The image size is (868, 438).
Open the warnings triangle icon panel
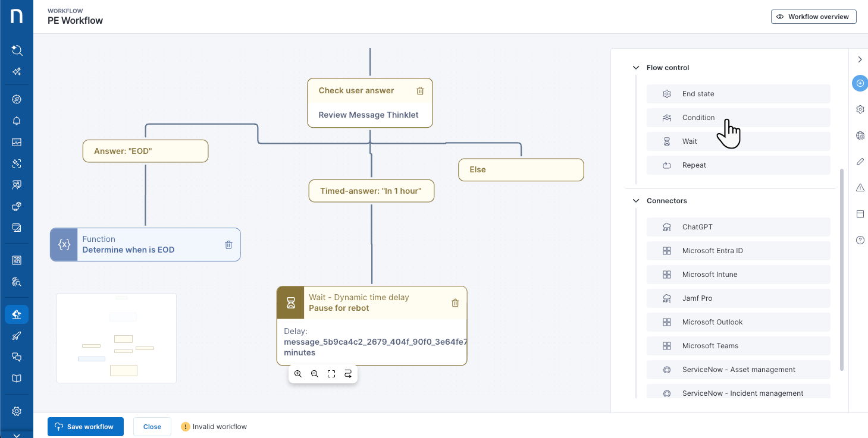coord(860,188)
